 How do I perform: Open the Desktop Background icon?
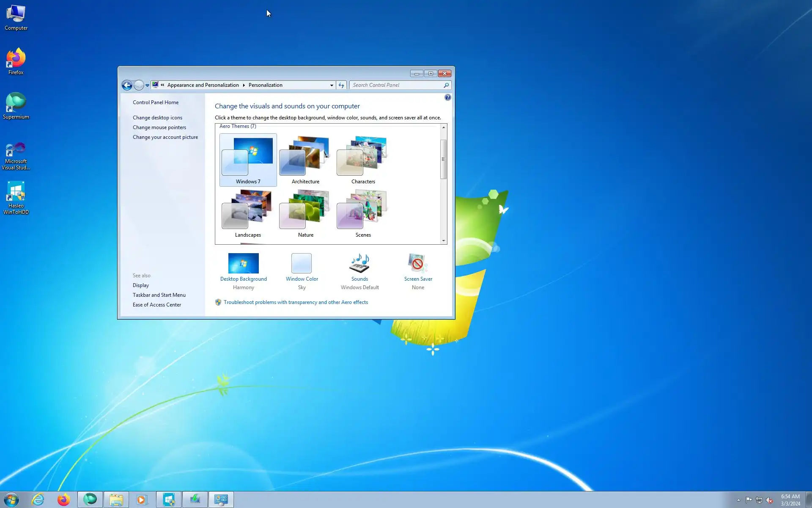pyautogui.click(x=243, y=264)
